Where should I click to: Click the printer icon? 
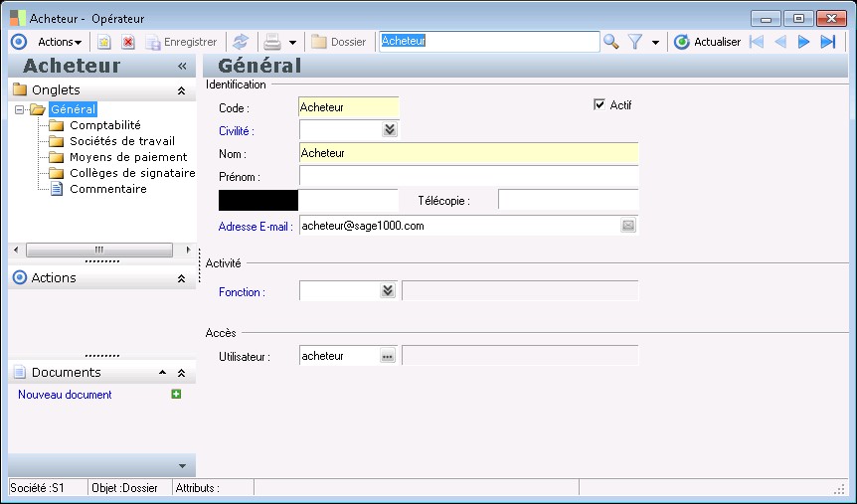point(272,42)
